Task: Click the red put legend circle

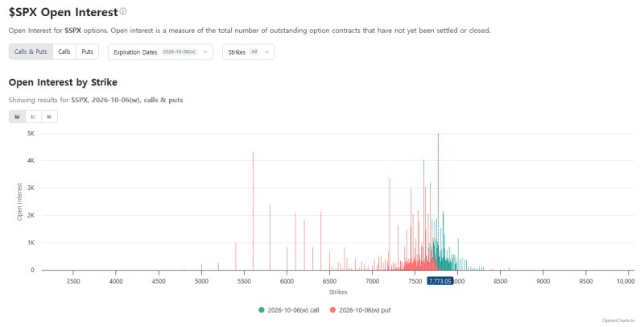Action: click(x=332, y=310)
